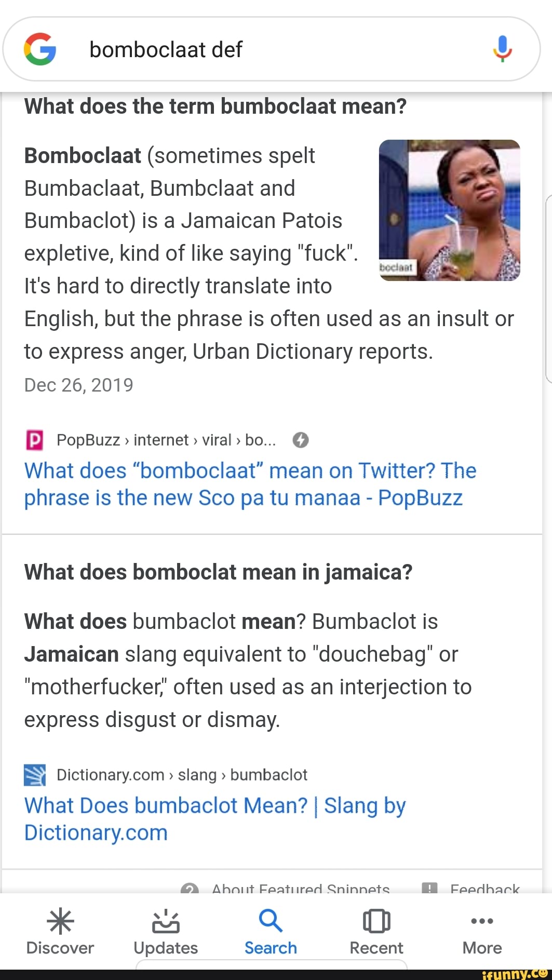Screen dimensions: 552x980
Task: Tap the PopBuzz breadcrumb path
Action: click(166, 440)
